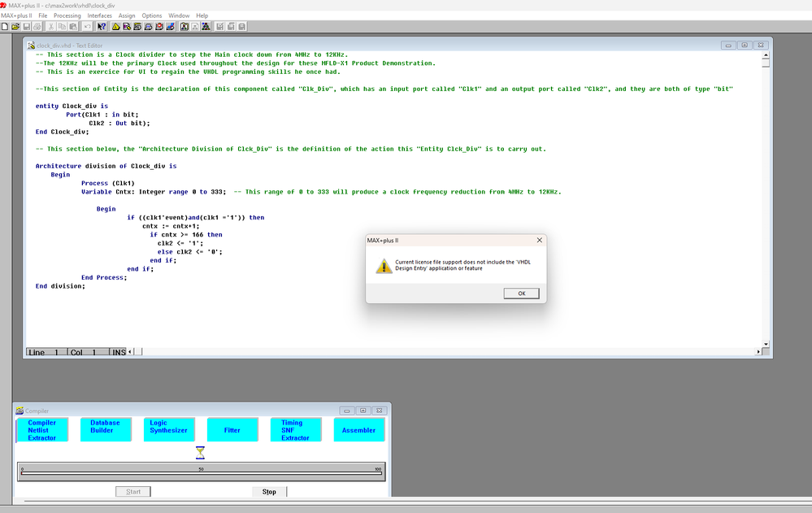Viewport: 812px width, 513px height.
Task: Click the Timing SNF Extractor module
Action: [295, 430]
